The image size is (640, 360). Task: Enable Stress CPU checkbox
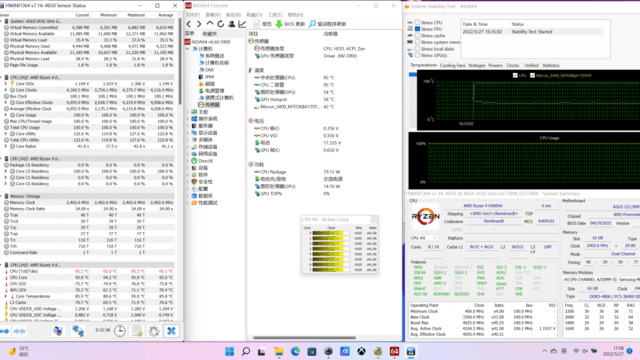click(418, 22)
